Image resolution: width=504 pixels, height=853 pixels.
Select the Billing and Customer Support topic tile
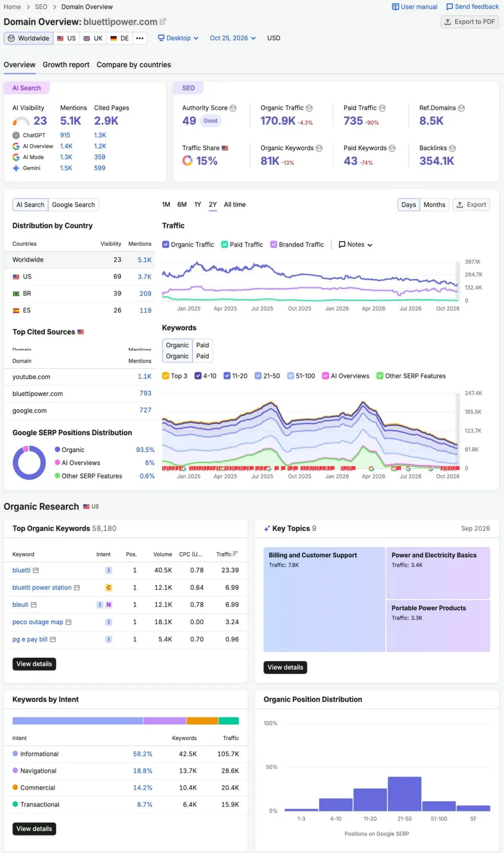324,599
